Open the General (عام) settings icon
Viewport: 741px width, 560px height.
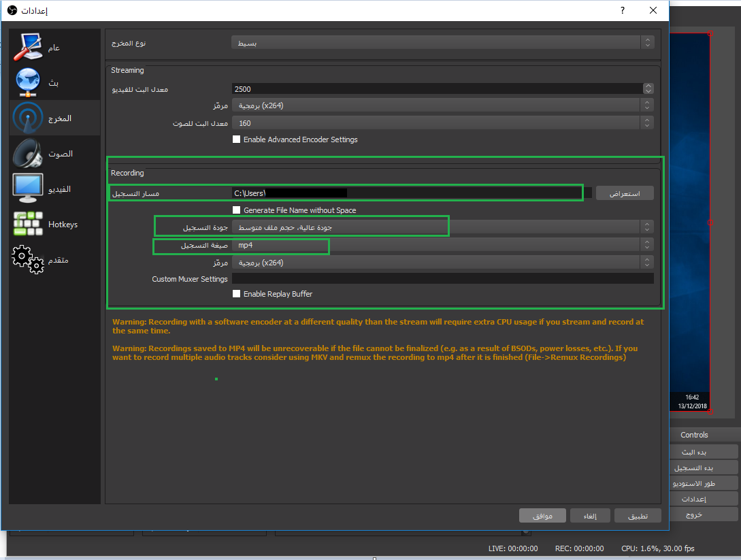[x=29, y=48]
